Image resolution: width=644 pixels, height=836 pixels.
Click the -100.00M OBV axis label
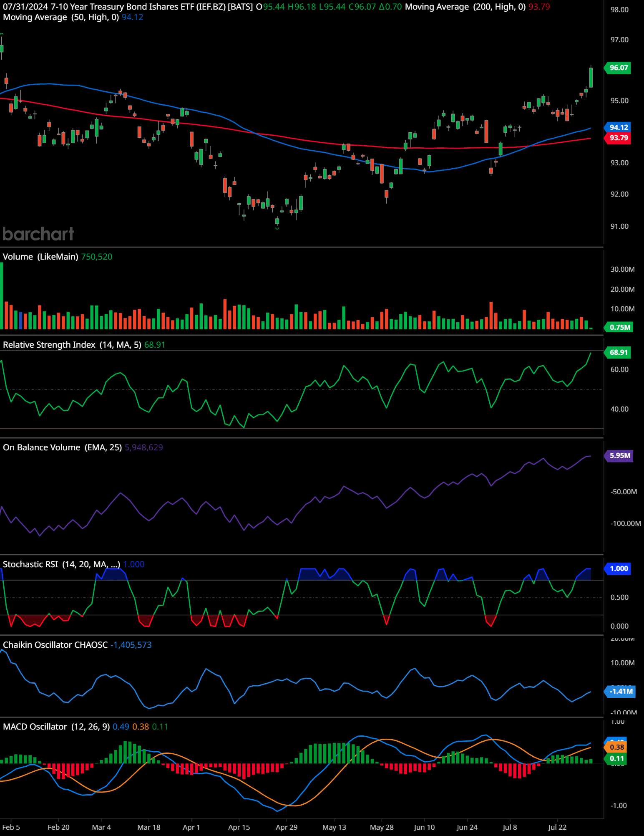tap(626, 523)
